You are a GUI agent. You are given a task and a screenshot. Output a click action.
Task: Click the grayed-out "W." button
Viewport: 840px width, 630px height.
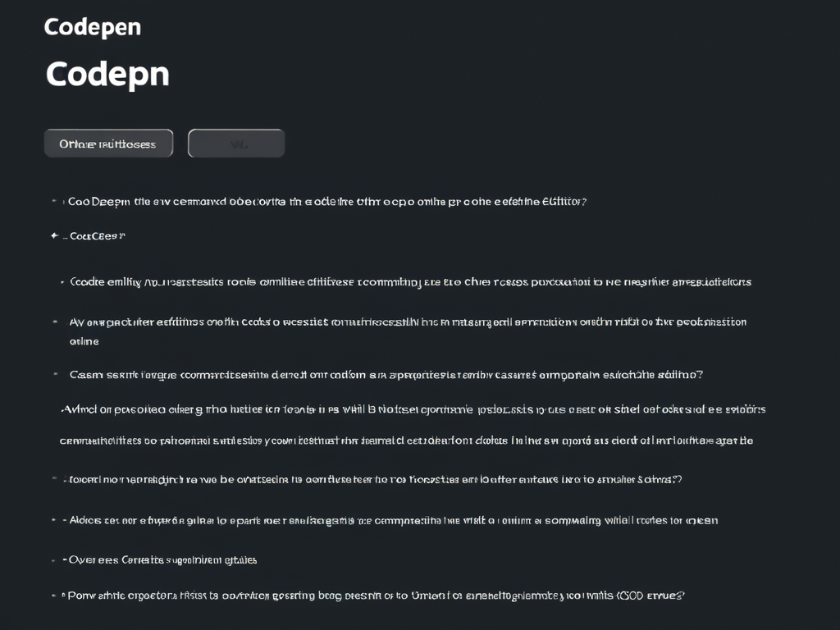[x=236, y=143]
